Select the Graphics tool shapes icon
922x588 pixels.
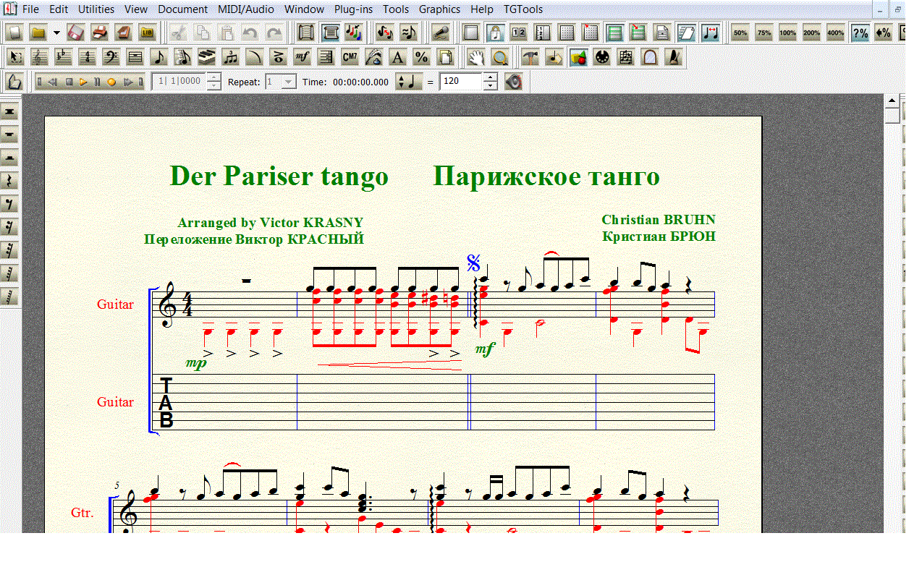click(578, 57)
